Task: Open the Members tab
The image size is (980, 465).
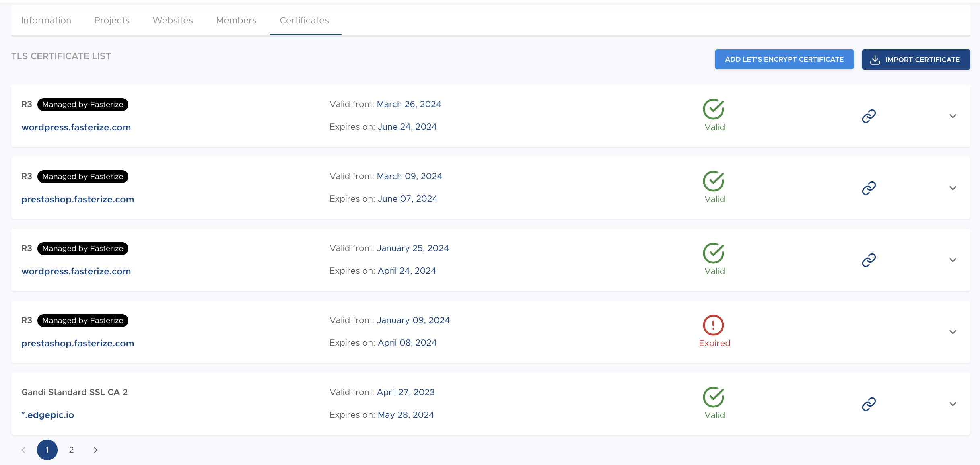Action: point(236,20)
